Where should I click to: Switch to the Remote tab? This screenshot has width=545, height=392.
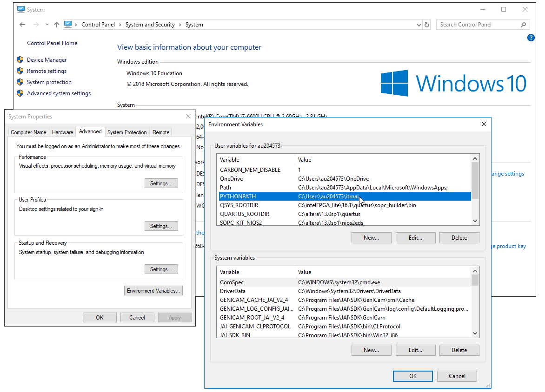[161, 132]
